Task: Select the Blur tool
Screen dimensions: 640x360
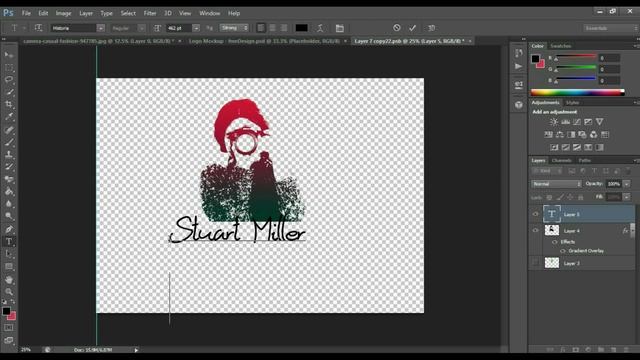Action: pos(9,203)
